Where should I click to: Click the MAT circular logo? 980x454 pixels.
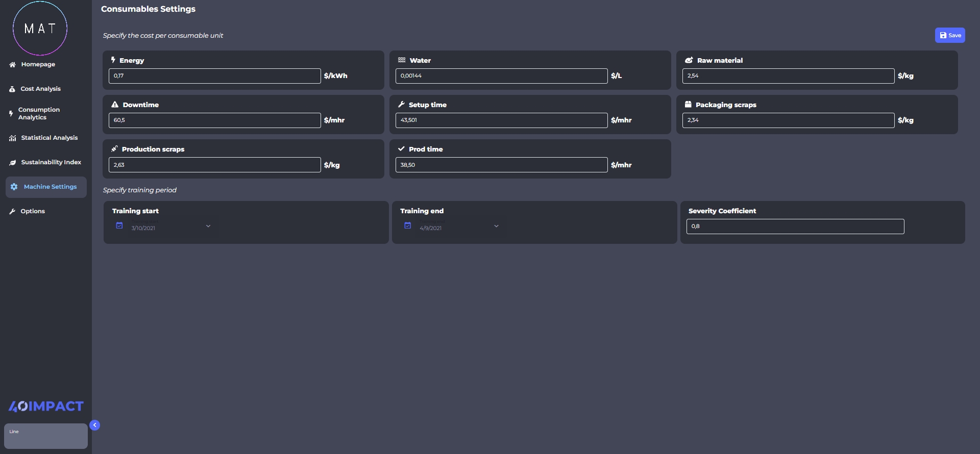(40, 29)
